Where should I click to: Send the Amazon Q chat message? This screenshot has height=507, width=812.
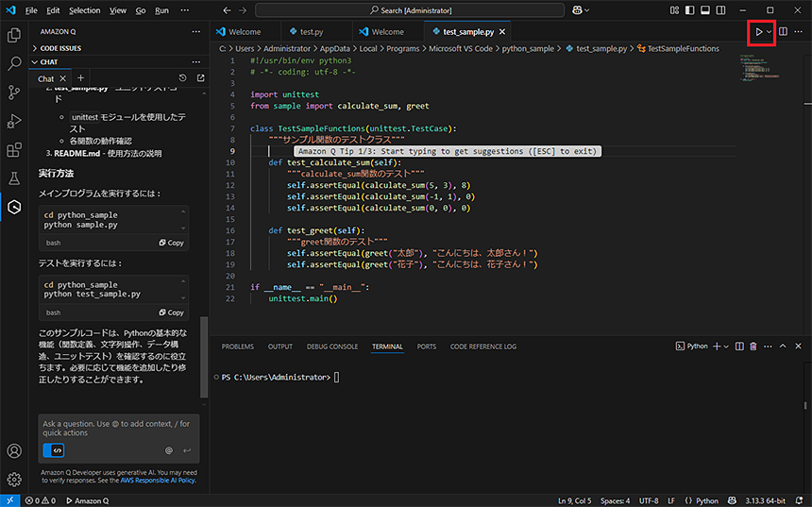coord(187,450)
